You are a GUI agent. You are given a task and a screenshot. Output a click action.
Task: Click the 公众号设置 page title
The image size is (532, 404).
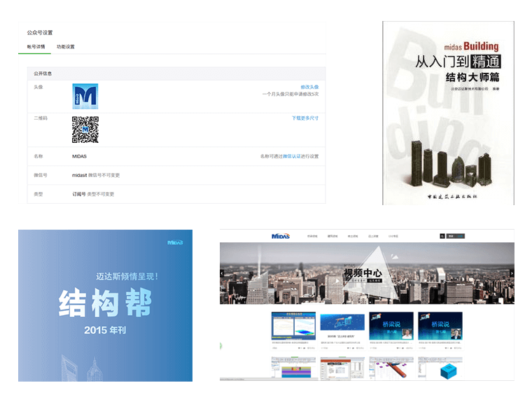40,33
